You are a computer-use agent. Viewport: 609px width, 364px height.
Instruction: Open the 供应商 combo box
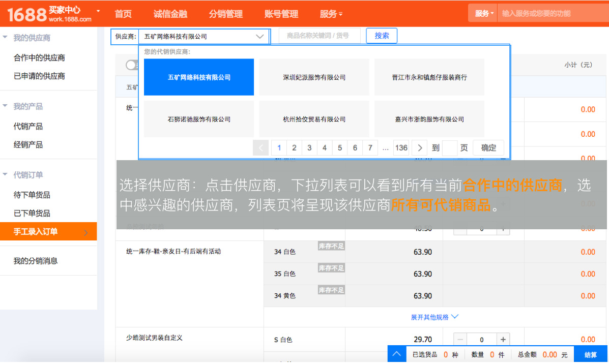pyautogui.click(x=204, y=37)
